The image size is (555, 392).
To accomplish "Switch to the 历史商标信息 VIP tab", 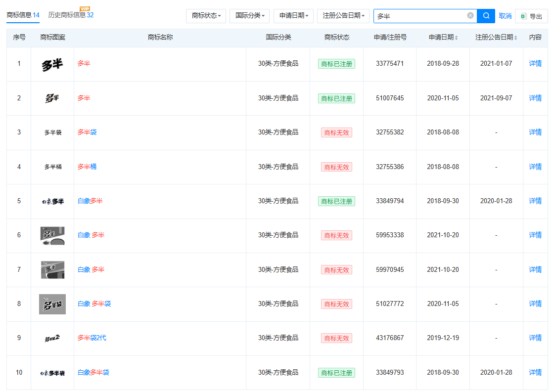I will pos(71,15).
